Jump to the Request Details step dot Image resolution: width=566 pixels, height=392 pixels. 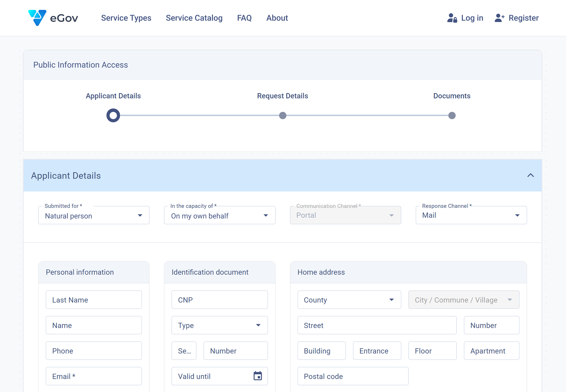point(283,115)
